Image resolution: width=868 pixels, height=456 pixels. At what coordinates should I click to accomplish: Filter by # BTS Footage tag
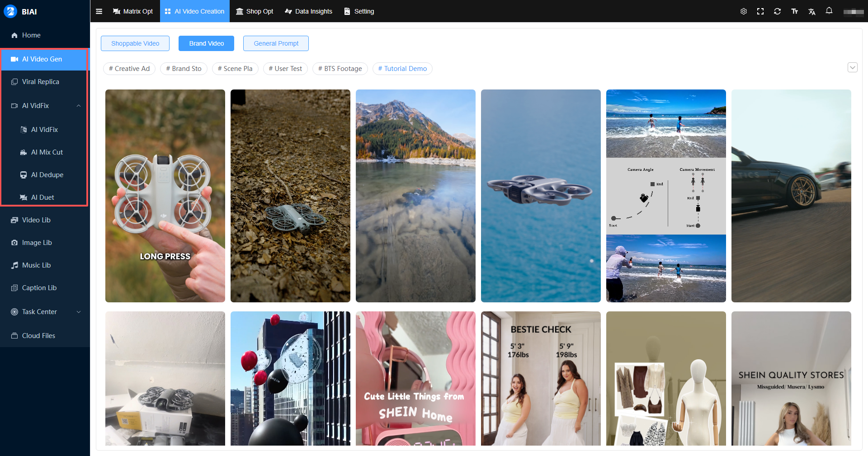[340, 69]
